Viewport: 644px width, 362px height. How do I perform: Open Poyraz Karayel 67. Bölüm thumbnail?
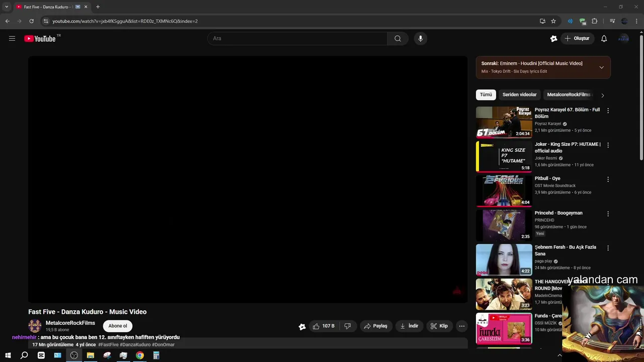click(504, 122)
